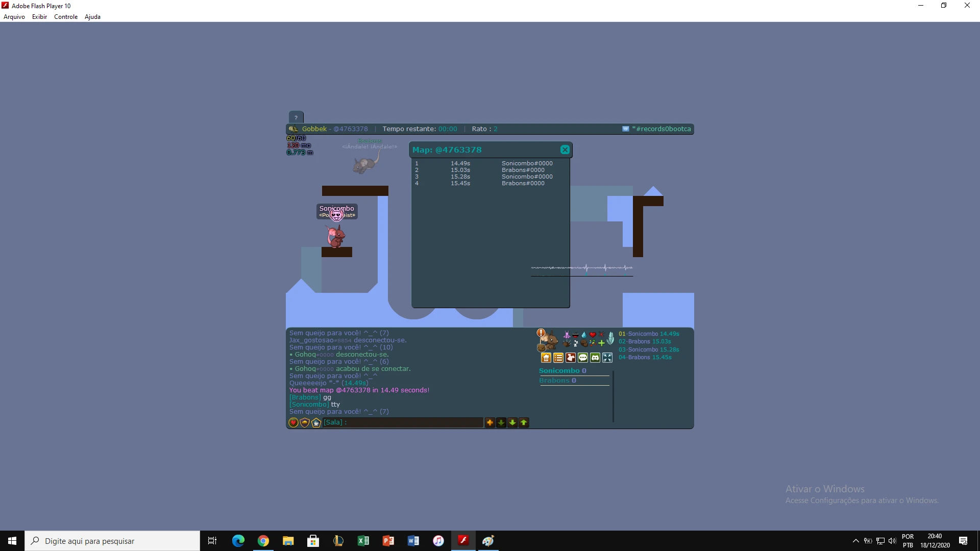Click the room icon before *#records0bootca

point(625,129)
